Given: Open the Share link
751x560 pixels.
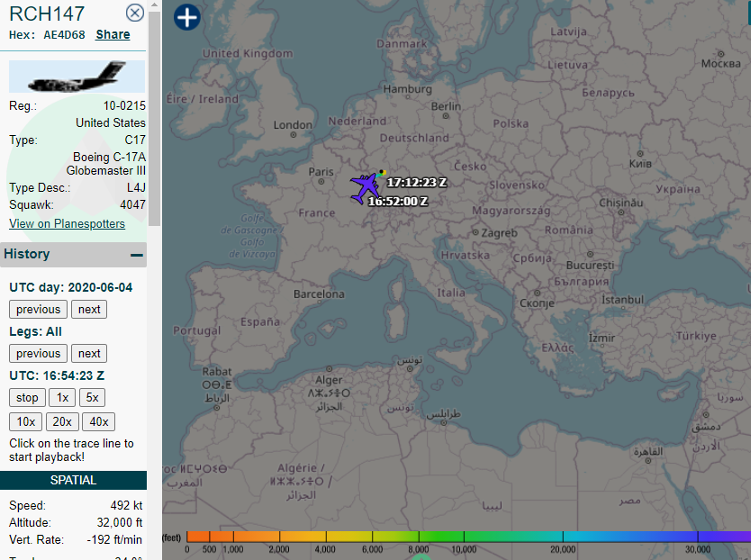Looking at the screenshot, I should coord(112,34).
